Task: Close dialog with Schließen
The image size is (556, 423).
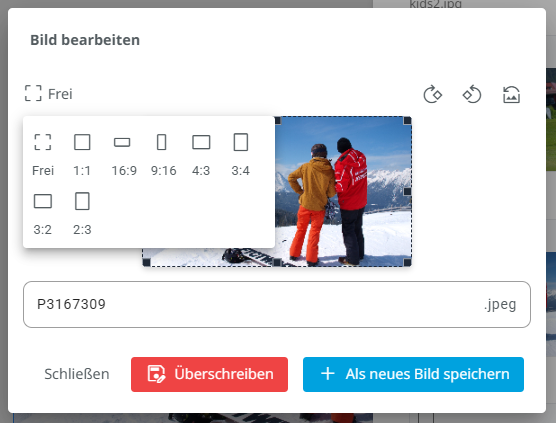Action: point(77,374)
